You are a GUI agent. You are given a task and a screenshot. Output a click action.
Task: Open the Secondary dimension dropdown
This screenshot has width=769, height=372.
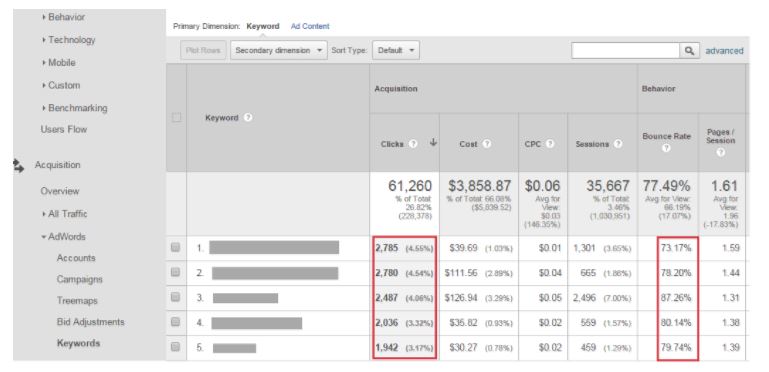[279, 50]
